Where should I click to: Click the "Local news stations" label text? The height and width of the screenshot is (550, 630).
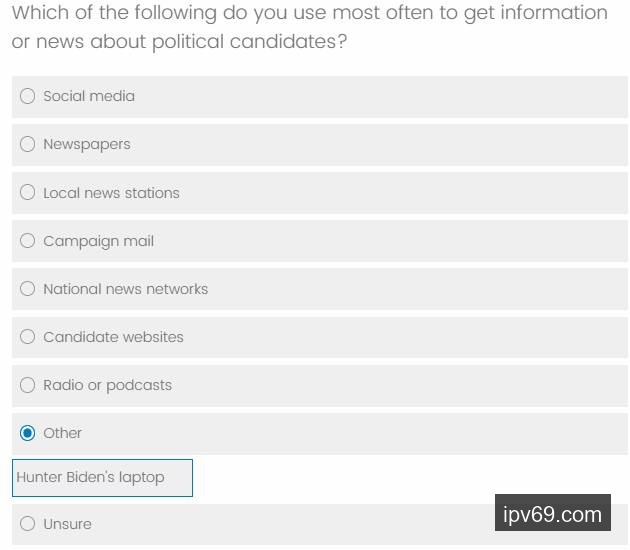coord(111,193)
